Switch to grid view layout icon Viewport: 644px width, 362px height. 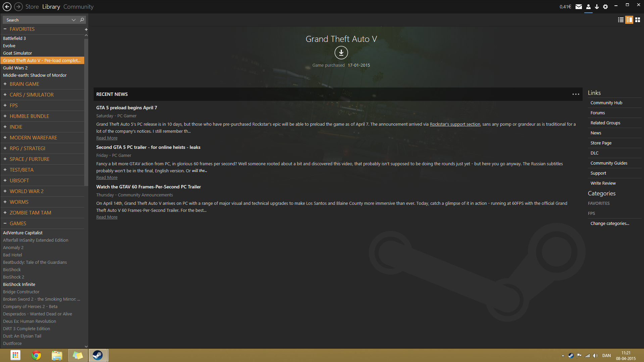point(638,20)
